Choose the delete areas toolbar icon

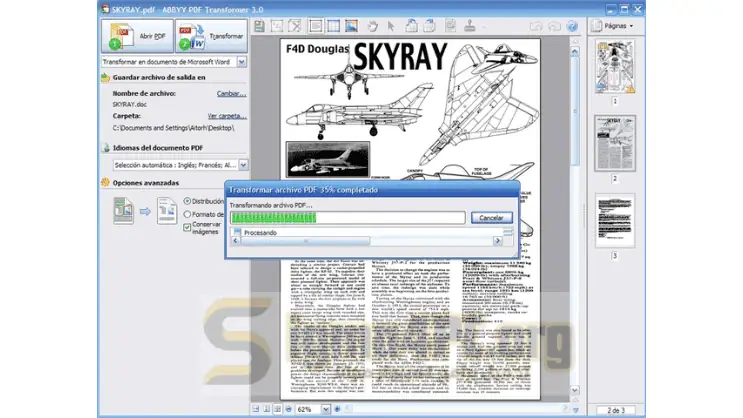click(x=295, y=27)
